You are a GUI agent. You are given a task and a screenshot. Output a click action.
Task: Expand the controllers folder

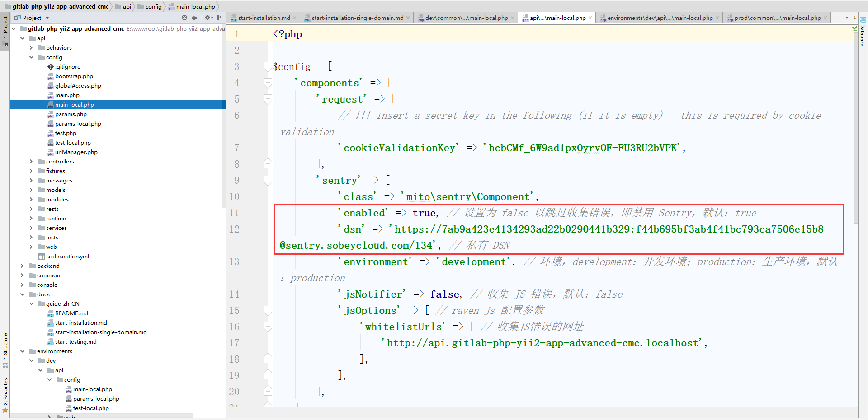(31, 162)
